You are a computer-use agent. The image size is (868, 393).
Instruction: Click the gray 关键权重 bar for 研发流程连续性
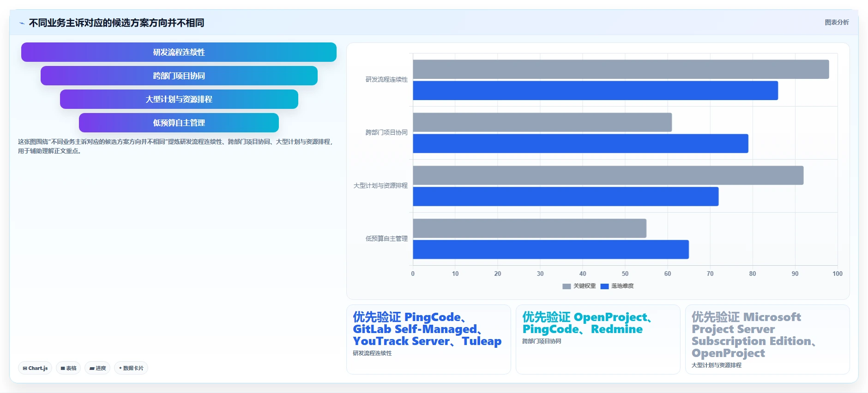click(x=621, y=69)
